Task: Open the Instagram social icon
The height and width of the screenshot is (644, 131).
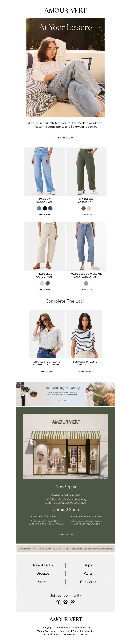Action: [x=65, y=603]
